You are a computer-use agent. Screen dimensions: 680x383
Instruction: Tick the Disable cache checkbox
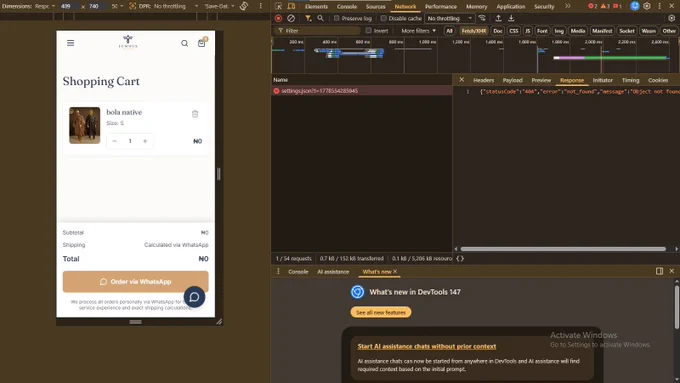point(384,18)
